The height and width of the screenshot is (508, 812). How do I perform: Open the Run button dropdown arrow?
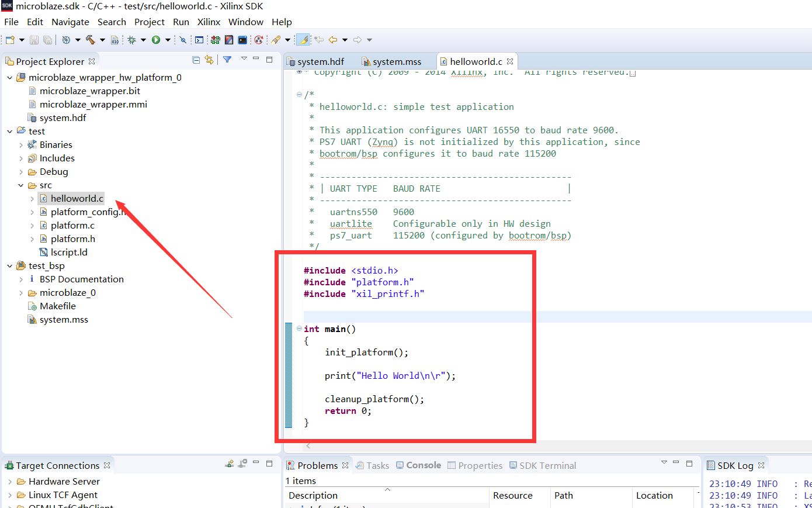pyautogui.click(x=168, y=40)
